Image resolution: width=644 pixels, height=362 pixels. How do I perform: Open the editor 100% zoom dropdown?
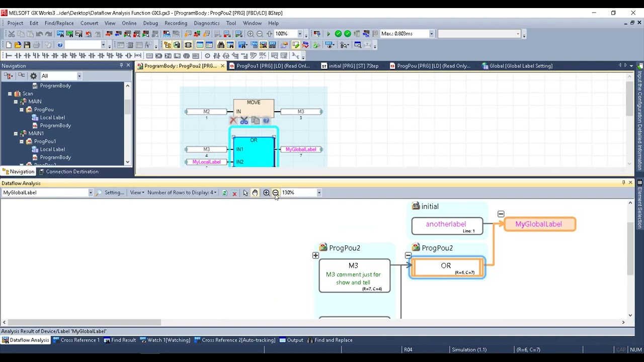pos(299,34)
